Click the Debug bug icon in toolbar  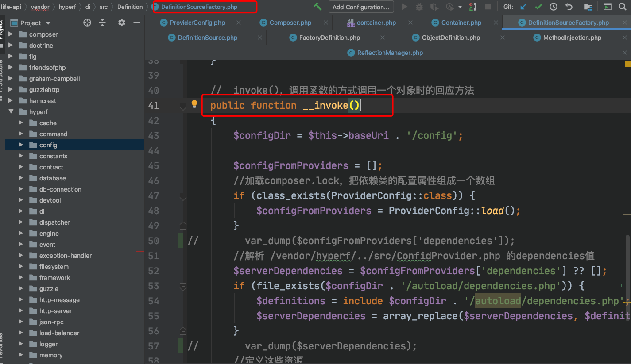point(419,7)
